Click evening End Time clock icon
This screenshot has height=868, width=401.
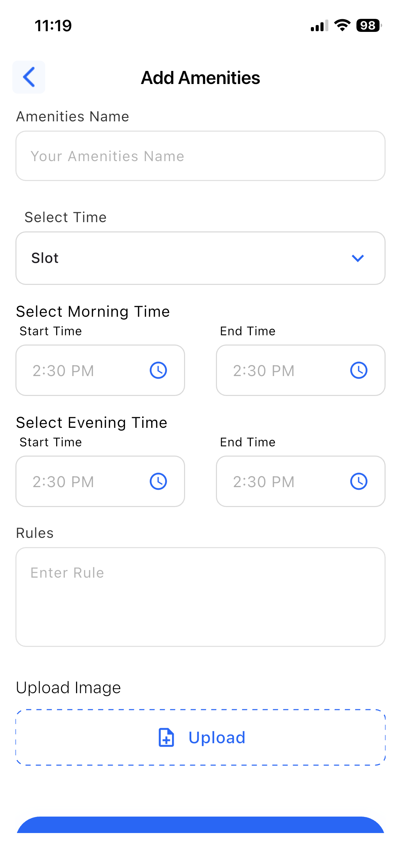coord(359,481)
